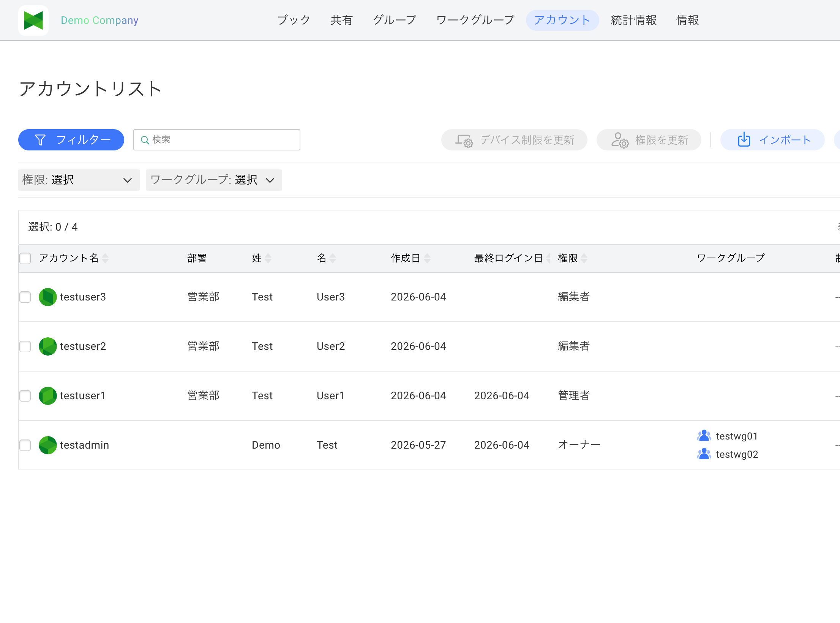Click the ワークグループ column header
Viewport: 840px width, 623px height.
731,258
